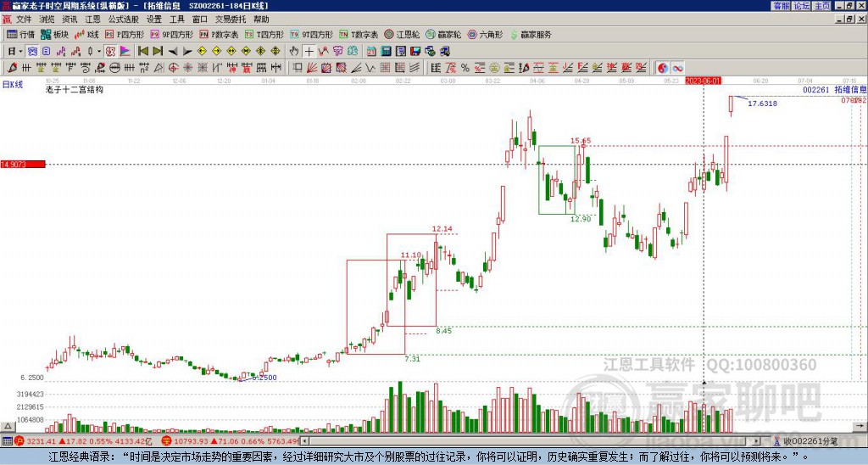This screenshot has height=465, width=868.
Task: Toggle the crosshair cursor button
Action: [309, 52]
